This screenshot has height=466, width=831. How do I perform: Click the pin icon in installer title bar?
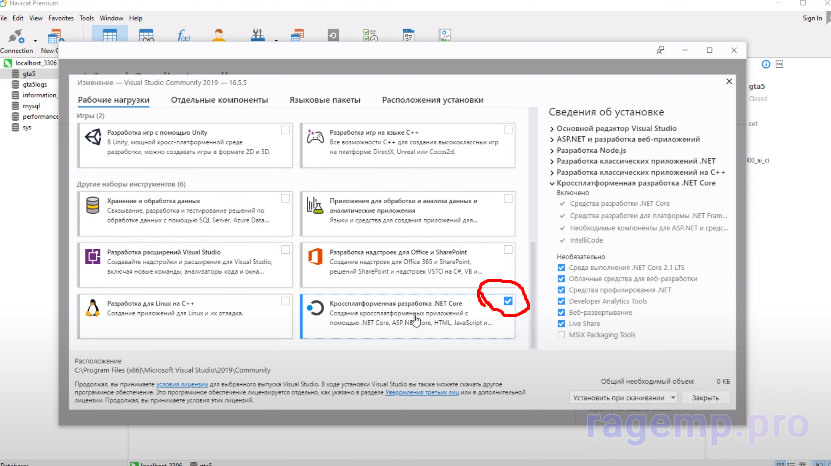(x=660, y=50)
